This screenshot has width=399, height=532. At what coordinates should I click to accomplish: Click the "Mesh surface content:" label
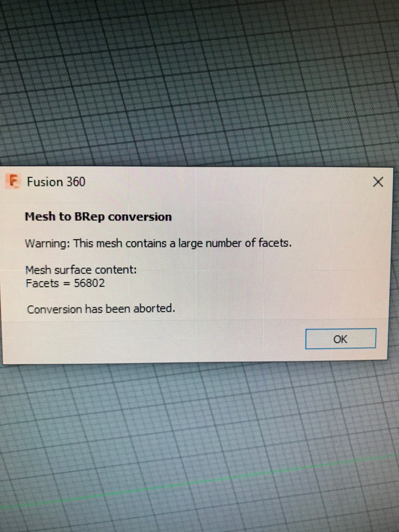(x=81, y=270)
